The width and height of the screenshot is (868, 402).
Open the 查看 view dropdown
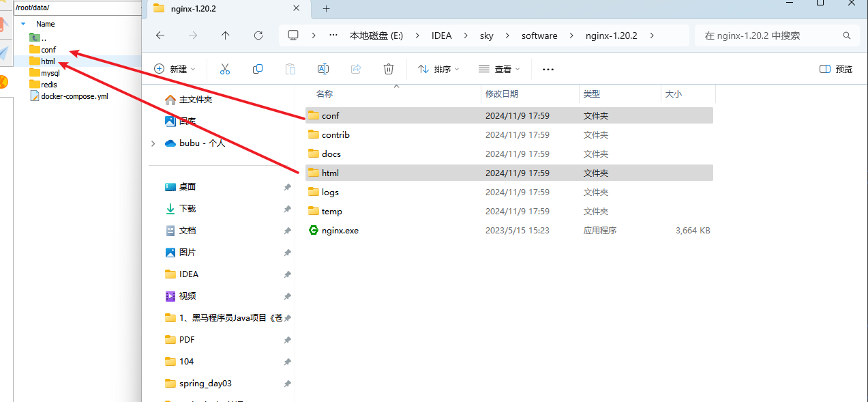[499, 69]
